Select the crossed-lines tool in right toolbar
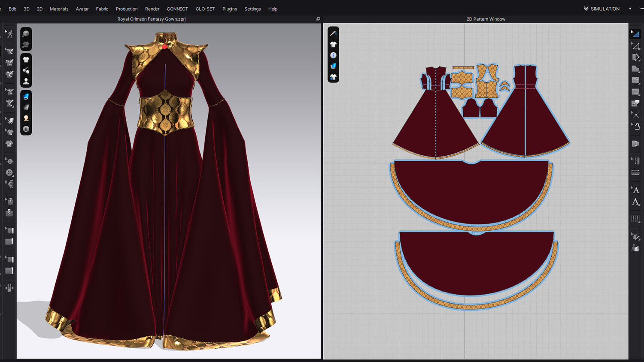The width and height of the screenshot is (644, 362). (635, 115)
